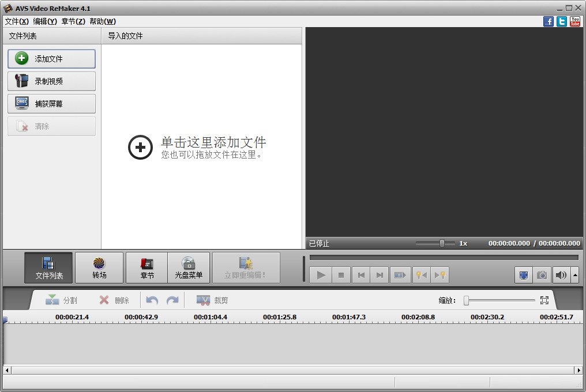
Task: Jump to the next keyframe marker
Action: [440, 276]
